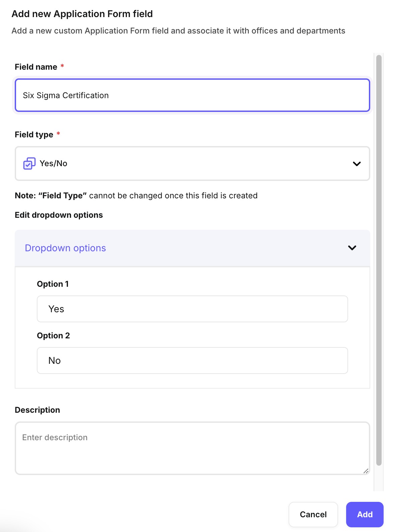Grab the Description box resize handle
This screenshot has height=532, width=395.
click(366, 471)
